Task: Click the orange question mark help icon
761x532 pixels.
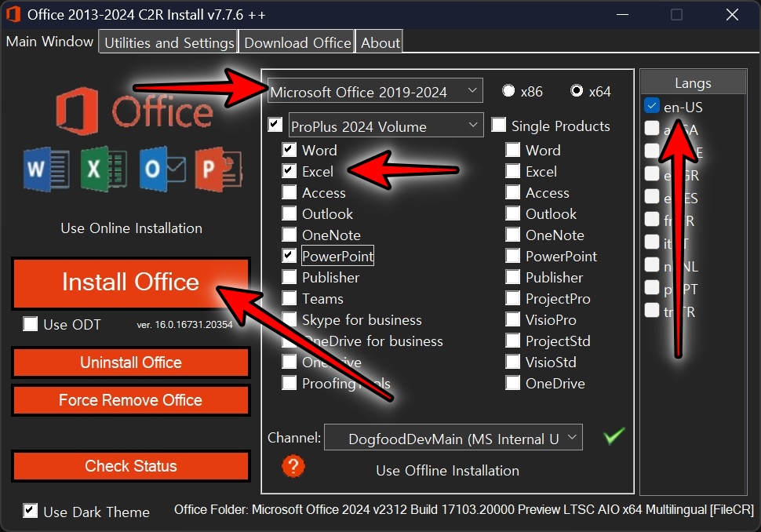Action: [293, 466]
